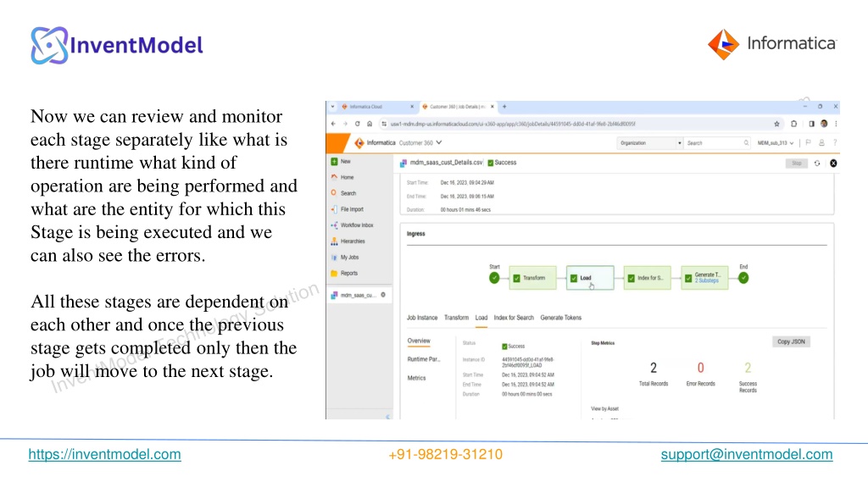This screenshot has height=488, width=868.
Task: Open the Overview side tab
Action: [419, 341]
